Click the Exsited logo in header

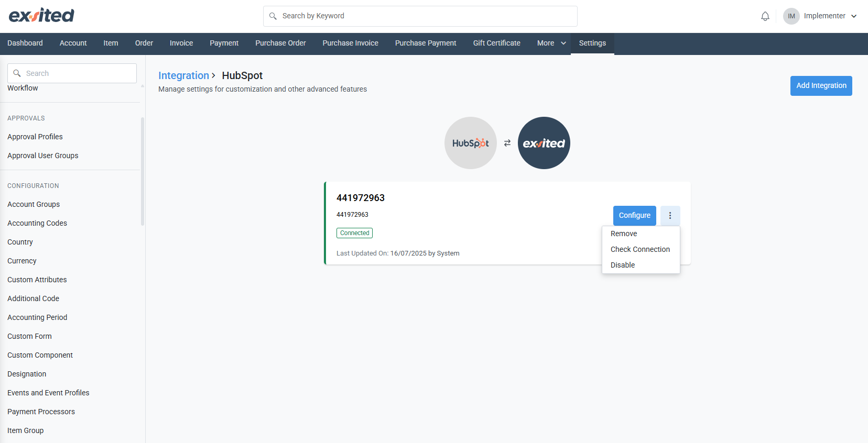click(41, 16)
